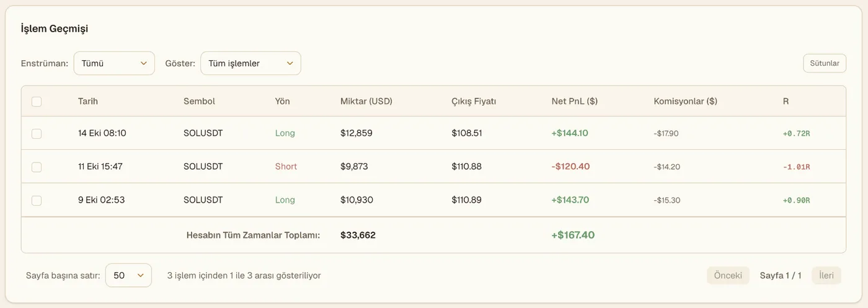Image resolution: width=868 pixels, height=308 pixels.
Task: Expand the Göster Tüm işlemler dropdown
Action: [250, 63]
